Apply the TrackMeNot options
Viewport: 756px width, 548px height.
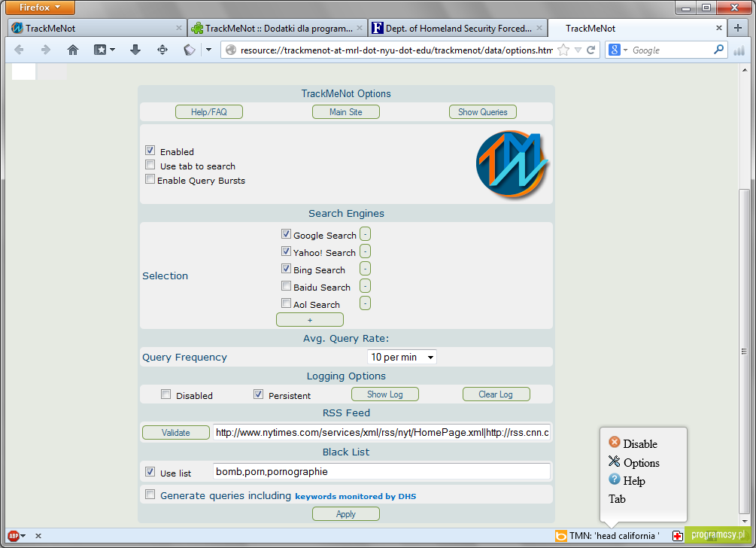pos(346,513)
